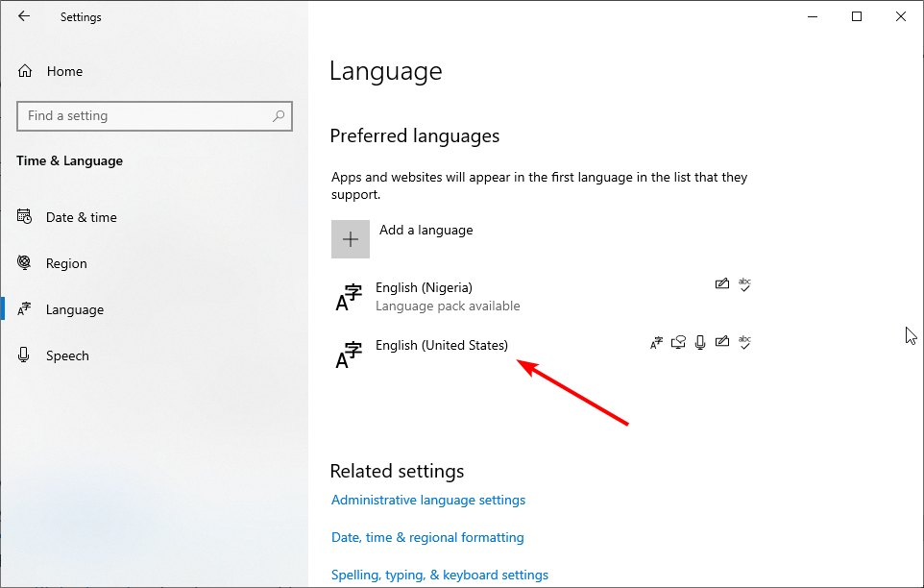Viewport: 924px width, 588px height.
Task: Click the Add a language label
Action: [426, 231]
